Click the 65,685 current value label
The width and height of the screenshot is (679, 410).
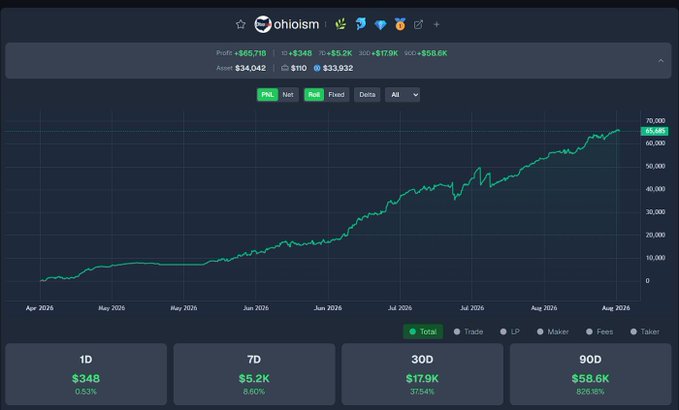click(654, 131)
